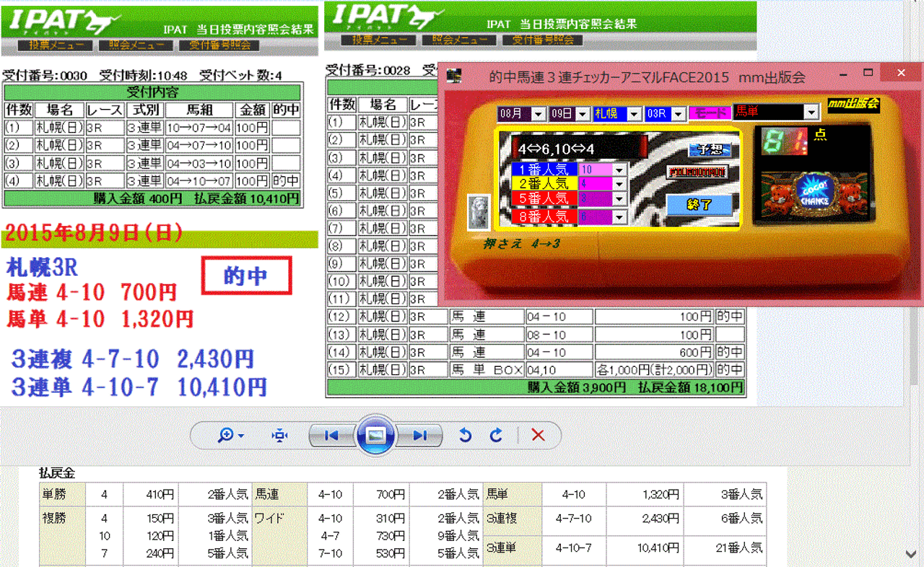Select row (15) 馬単 BOX 04,10

(x=536, y=370)
